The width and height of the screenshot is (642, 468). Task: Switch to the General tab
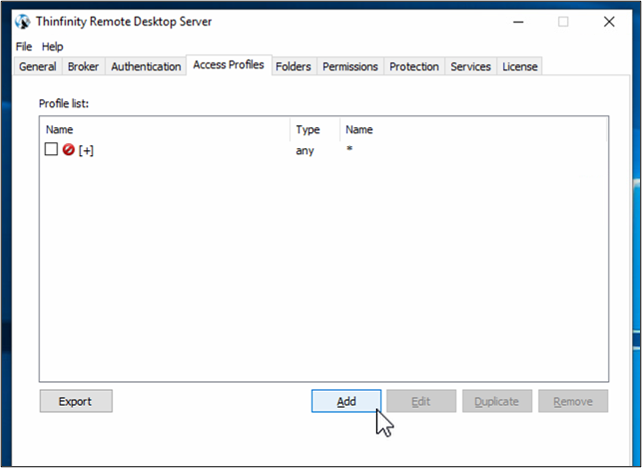tap(37, 67)
